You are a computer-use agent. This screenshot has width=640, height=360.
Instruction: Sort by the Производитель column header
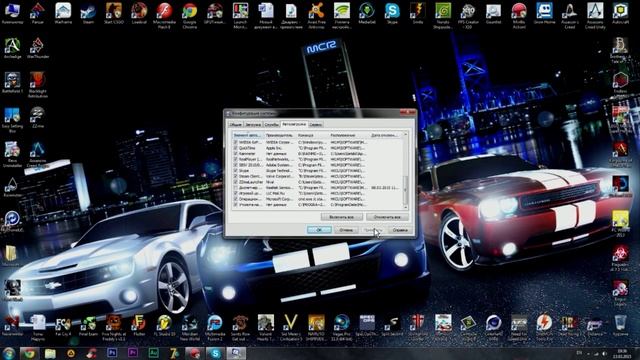coord(280,135)
